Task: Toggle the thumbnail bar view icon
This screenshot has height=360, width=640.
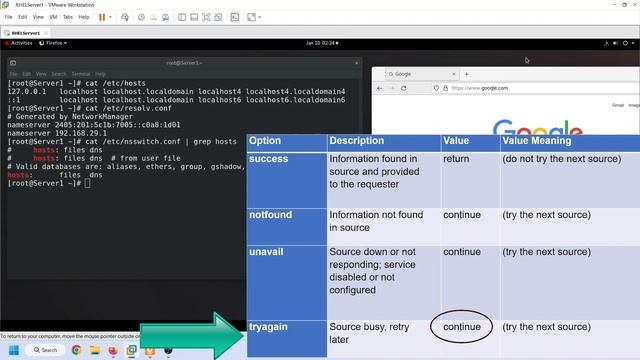Action: [194, 17]
